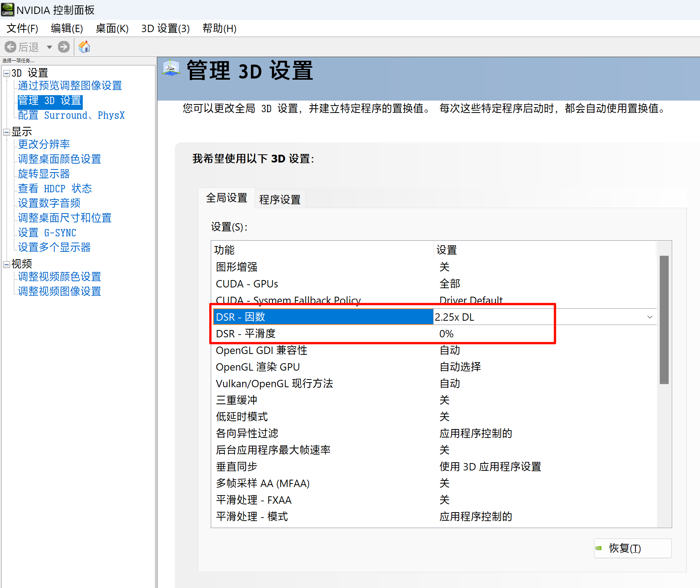Collapse the 视频 tree node

6,264
